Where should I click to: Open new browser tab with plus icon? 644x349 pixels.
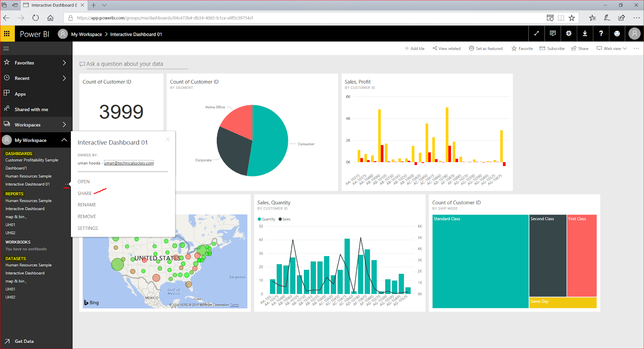coord(93,5)
